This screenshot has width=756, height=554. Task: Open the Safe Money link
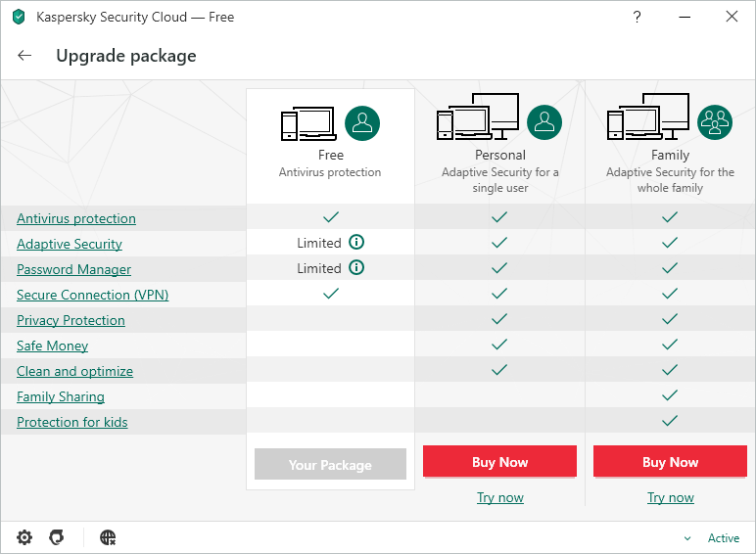point(53,346)
